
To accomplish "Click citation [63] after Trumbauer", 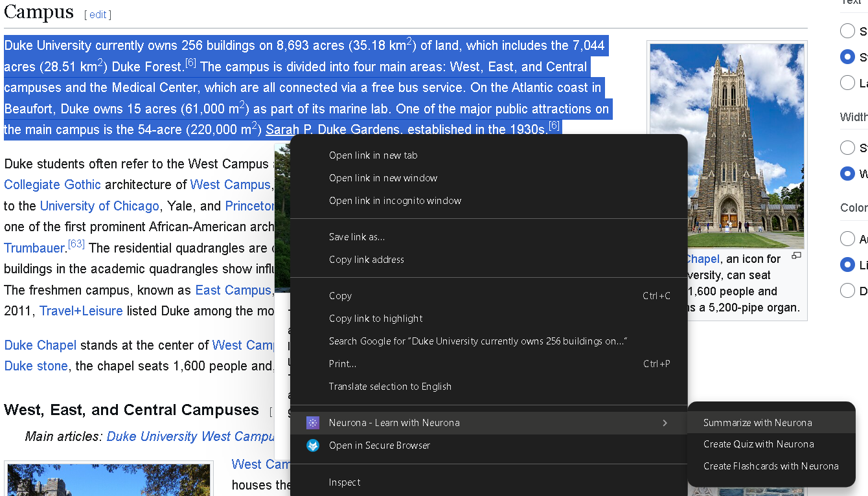I will 76,243.
